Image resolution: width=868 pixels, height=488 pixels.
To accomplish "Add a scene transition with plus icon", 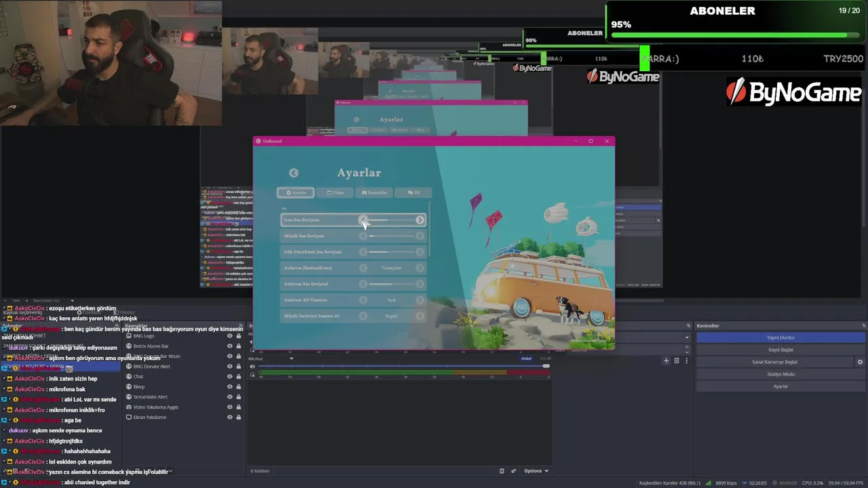I will click(666, 361).
